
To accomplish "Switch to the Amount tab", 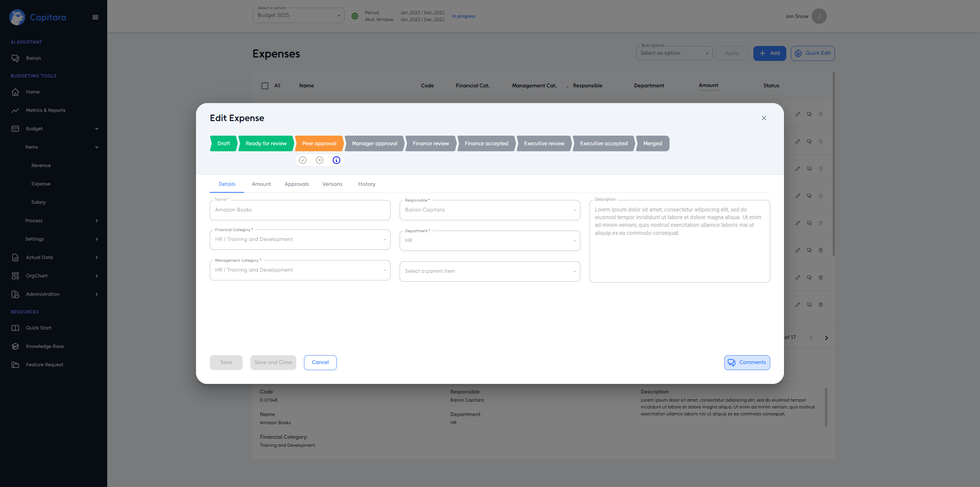I will coord(261,184).
